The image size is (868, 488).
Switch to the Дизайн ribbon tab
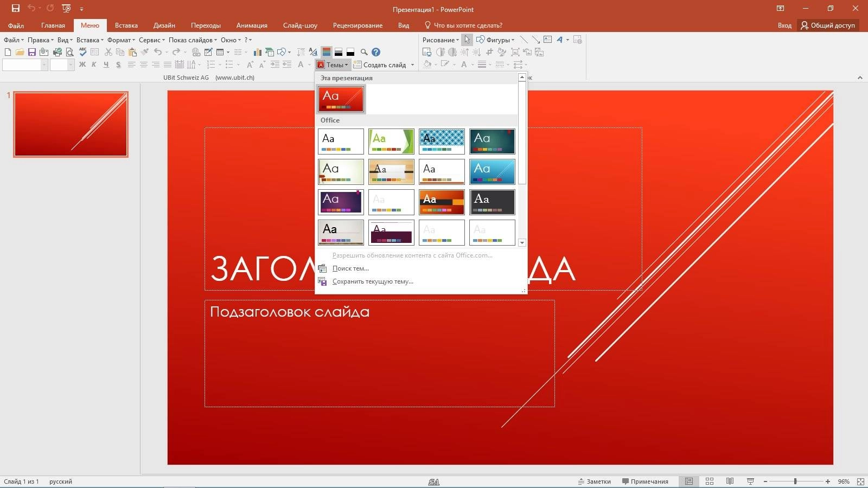tap(164, 25)
